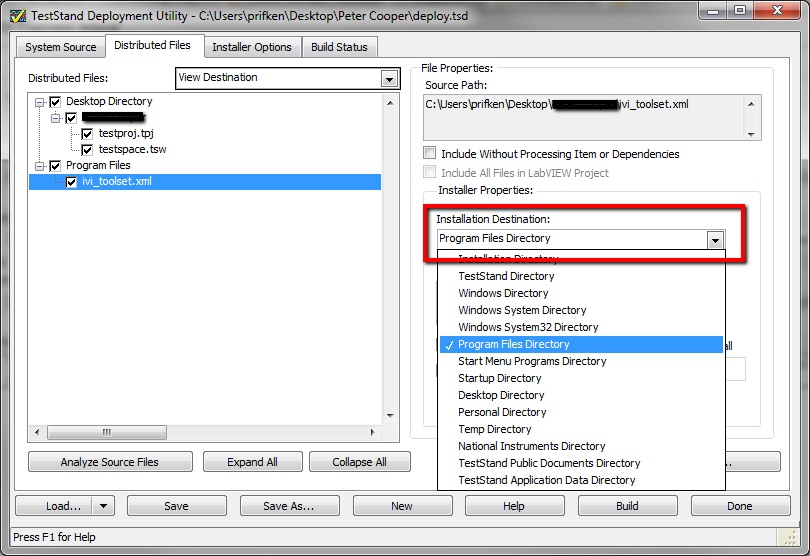Uncheck the Desktop Directory checkbox

[55, 102]
